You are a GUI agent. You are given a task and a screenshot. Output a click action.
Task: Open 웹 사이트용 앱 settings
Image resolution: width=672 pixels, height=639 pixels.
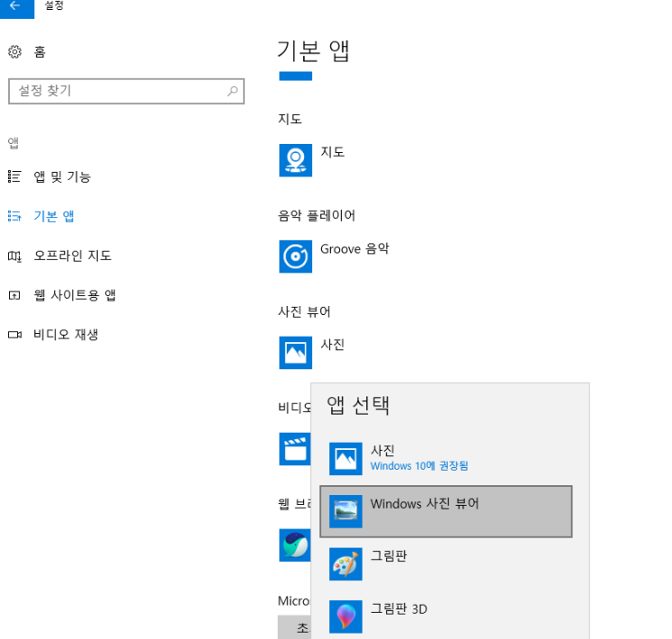tap(75, 295)
